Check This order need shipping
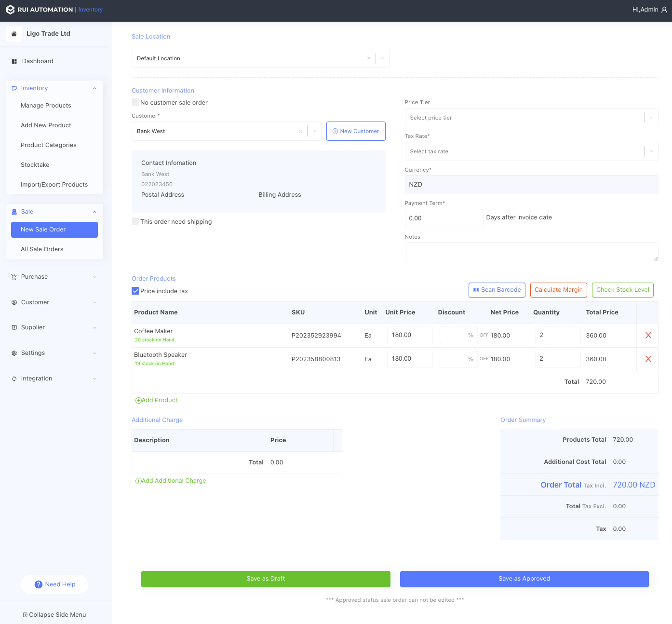 [135, 221]
